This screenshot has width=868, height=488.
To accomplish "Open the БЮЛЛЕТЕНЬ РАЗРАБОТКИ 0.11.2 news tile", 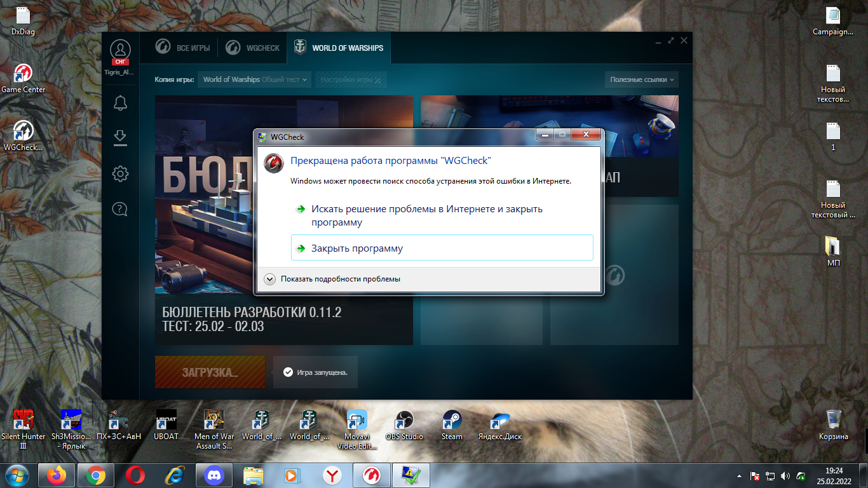I will point(284,220).
